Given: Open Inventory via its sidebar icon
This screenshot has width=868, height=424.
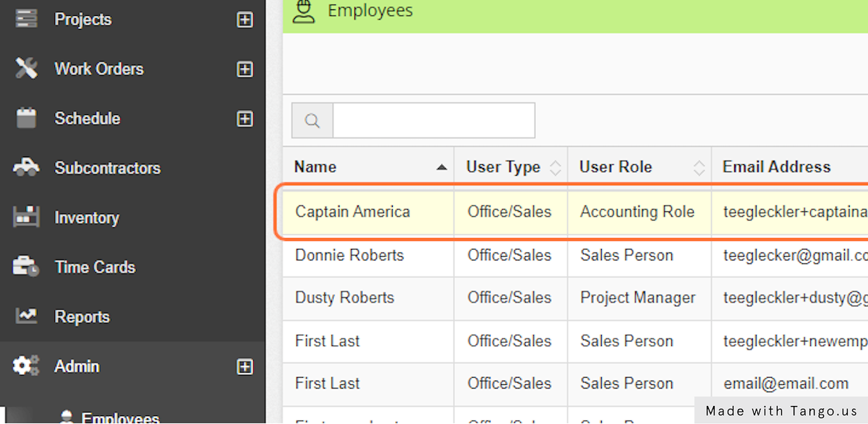Looking at the screenshot, I should point(25,217).
